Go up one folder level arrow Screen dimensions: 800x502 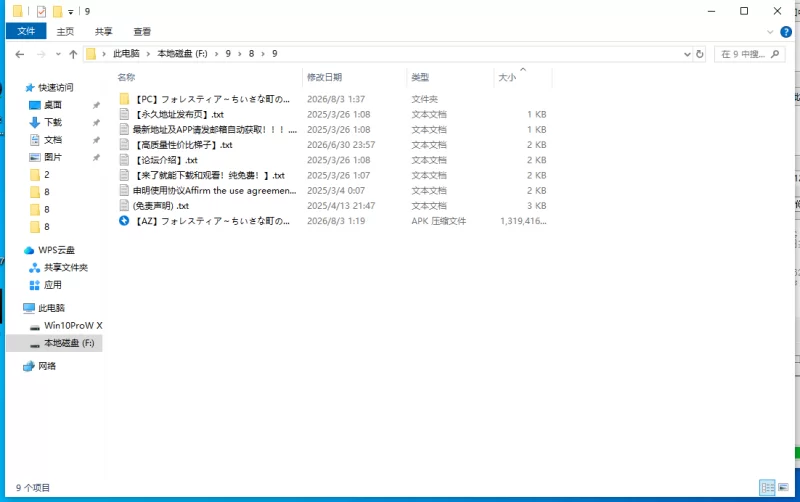(73, 54)
